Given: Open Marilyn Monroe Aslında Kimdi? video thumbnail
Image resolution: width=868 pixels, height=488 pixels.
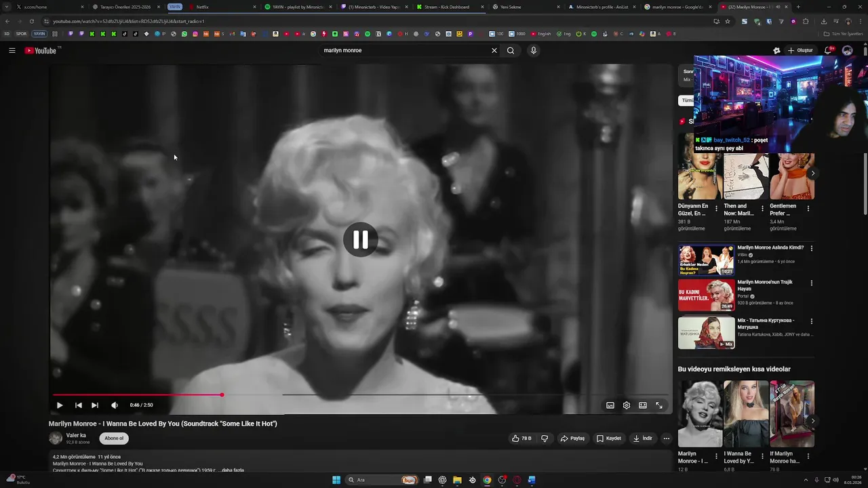Looking at the screenshot, I should [706, 260].
